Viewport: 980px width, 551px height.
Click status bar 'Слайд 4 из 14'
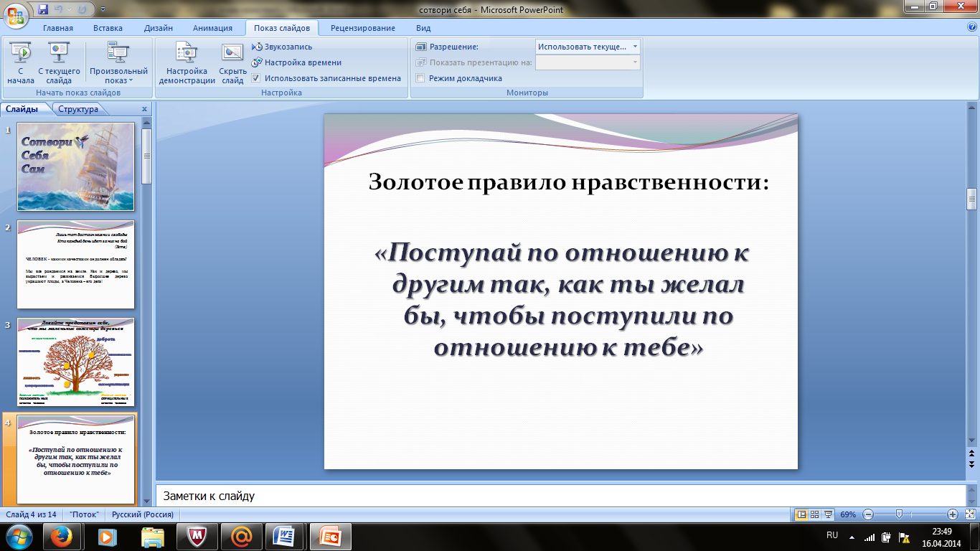point(31,514)
